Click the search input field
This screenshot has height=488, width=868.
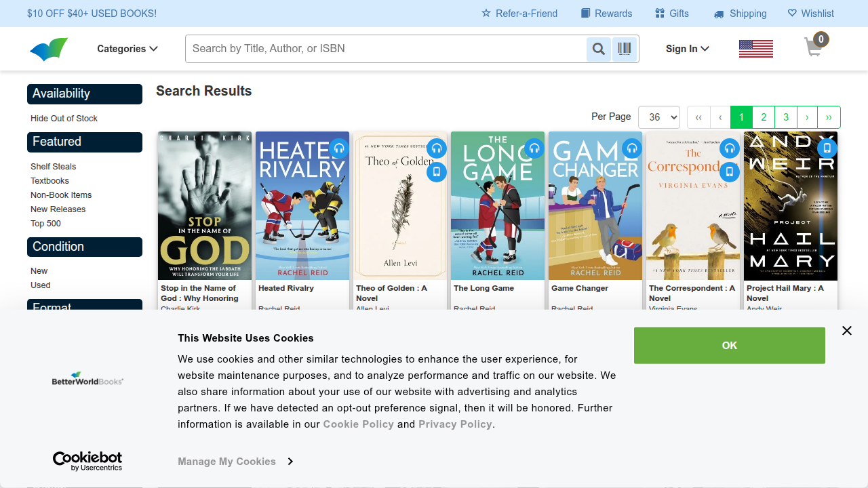tap(386, 49)
